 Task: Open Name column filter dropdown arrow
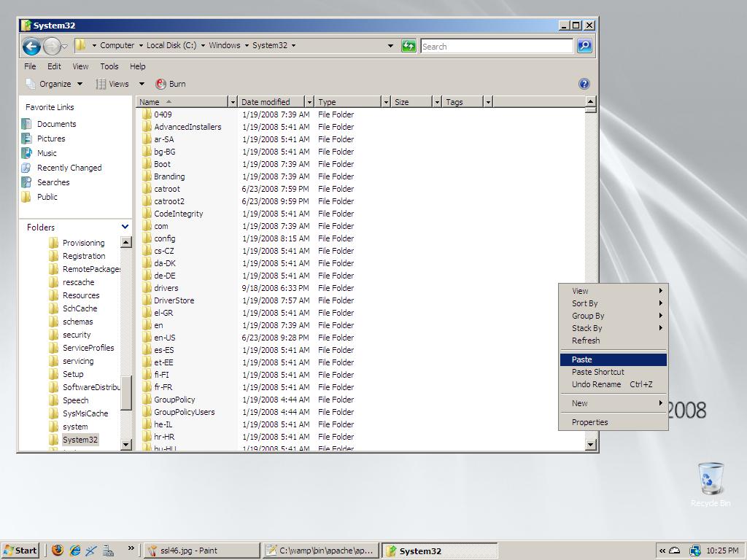tap(232, 102)
